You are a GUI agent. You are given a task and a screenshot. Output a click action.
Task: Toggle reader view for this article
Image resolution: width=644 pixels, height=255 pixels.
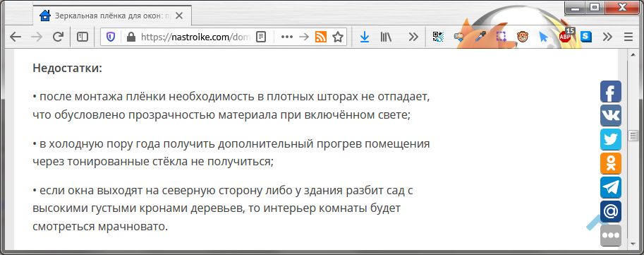coord(261,37)
